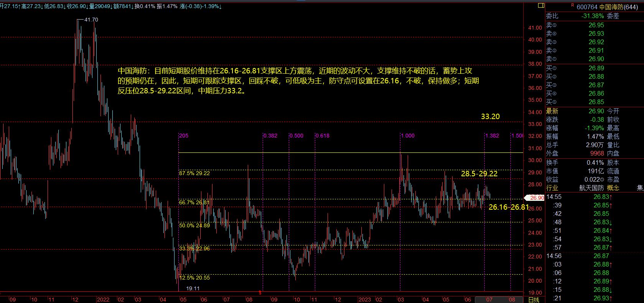Click the 振1.47% value in chart header
Screen dimensions: 644x303
pos(167,7)
